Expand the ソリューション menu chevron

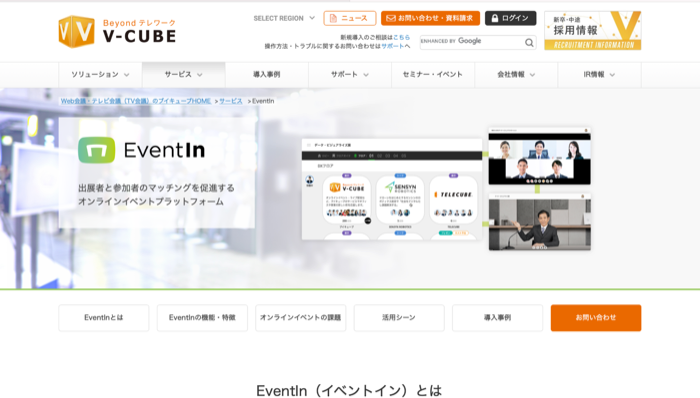click(x=127, y=75)
